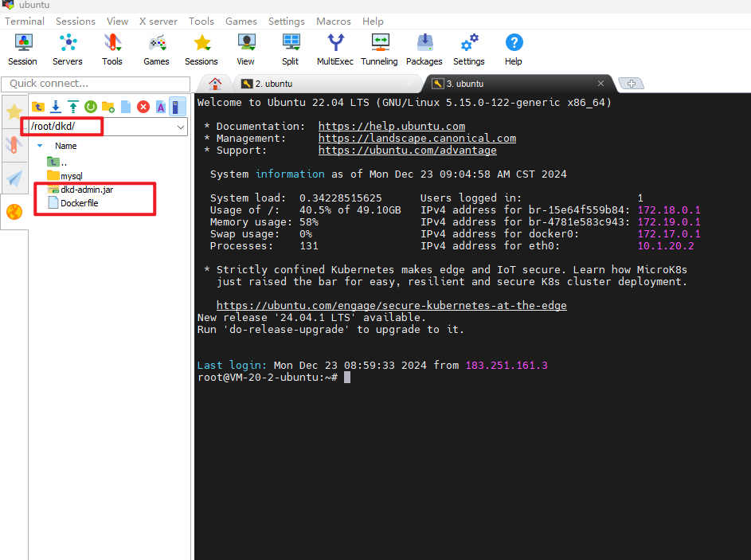This screenshot has height=560, width=751.
Task: Create new folder in SFTP panel
Action: click(x=108, y=107)
